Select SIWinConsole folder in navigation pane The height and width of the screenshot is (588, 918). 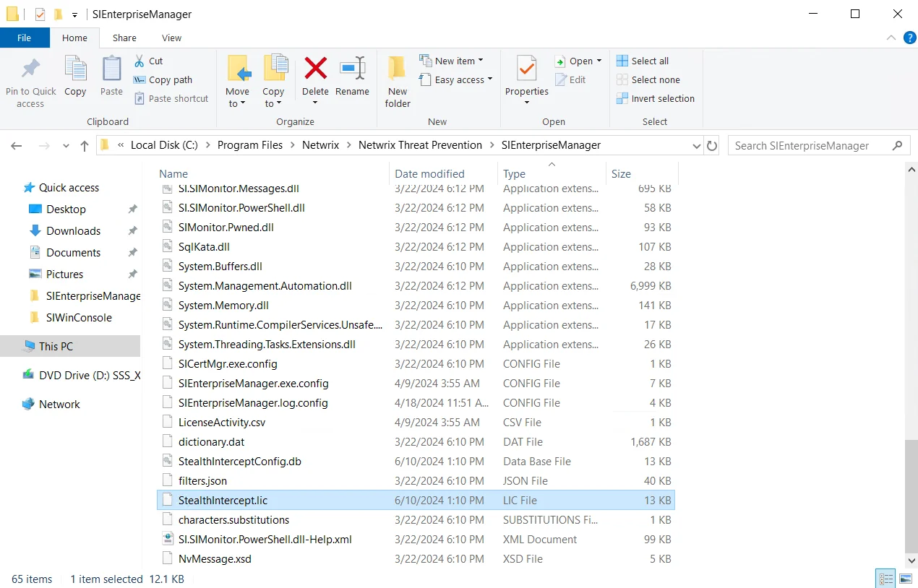coord(79,317)
